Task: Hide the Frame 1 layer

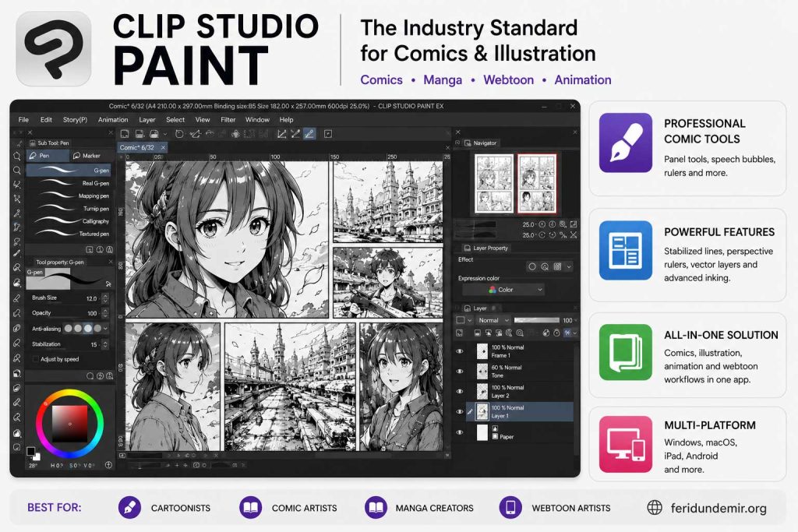Action: [460, 351]
